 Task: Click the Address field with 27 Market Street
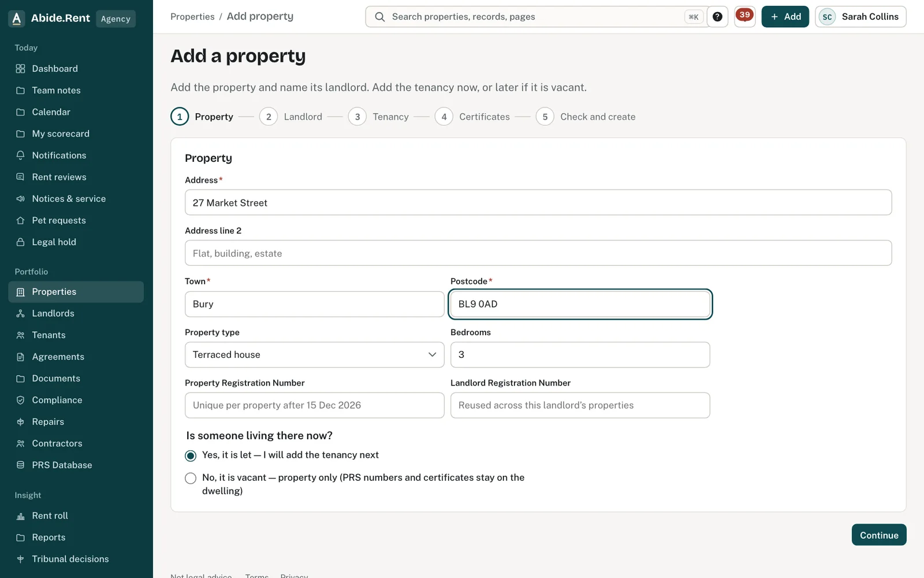[x=538, y=203]
